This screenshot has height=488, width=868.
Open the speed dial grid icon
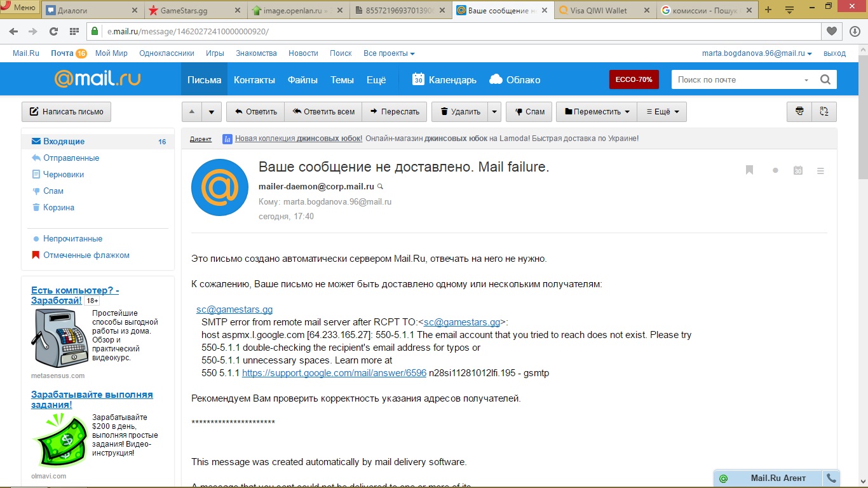[74, 31]
